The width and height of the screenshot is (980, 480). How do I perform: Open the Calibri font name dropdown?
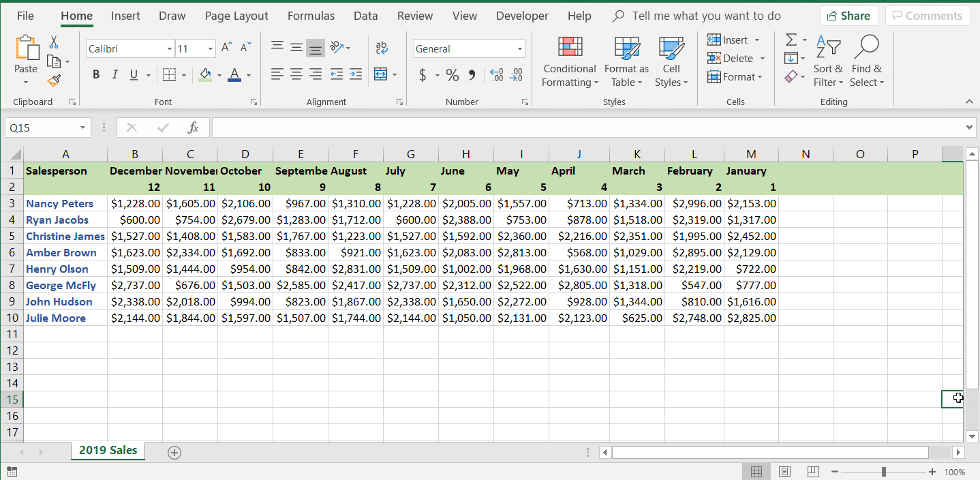170,49
